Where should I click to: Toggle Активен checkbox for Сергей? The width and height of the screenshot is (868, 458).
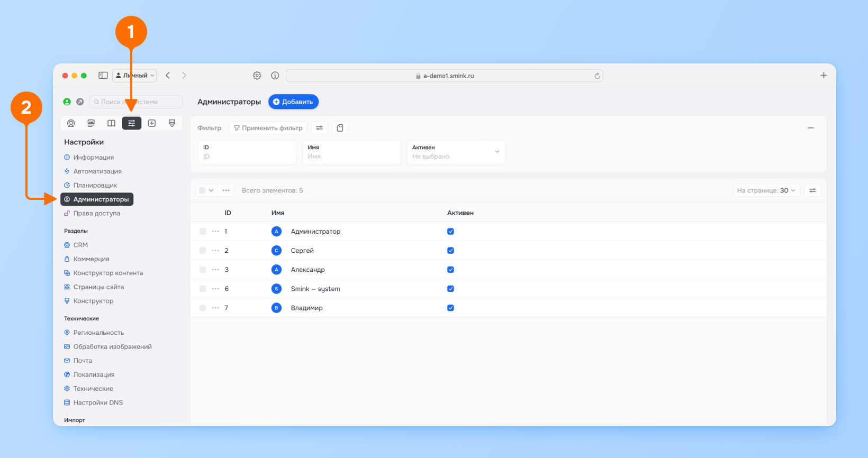450,251
